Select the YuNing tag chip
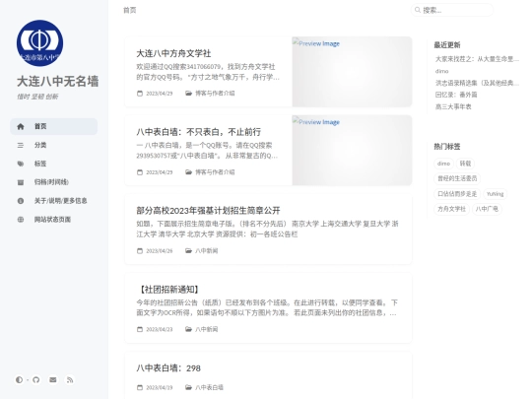 (495, 194)
